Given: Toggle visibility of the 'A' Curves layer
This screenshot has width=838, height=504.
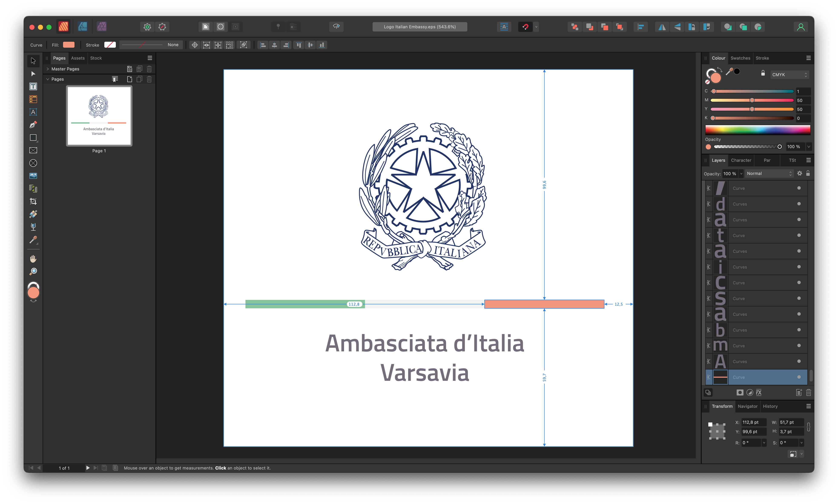Looking at the screenshot, I should click(x=799, y=361).
